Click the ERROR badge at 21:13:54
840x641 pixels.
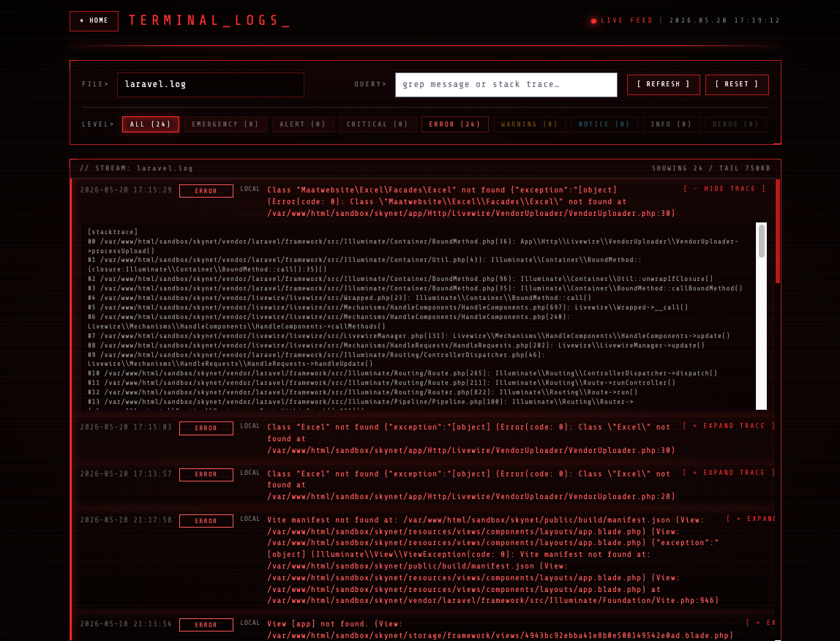pyautogui.click(x=206, y=625)
